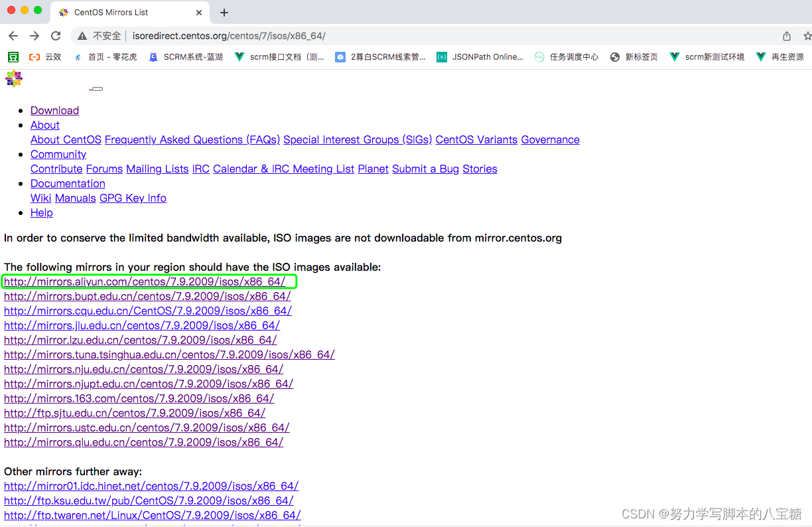Image resolution: width=812 pixels, height=527 pixels.
Task: Click the small toggle button under logo
Action: 97,88
